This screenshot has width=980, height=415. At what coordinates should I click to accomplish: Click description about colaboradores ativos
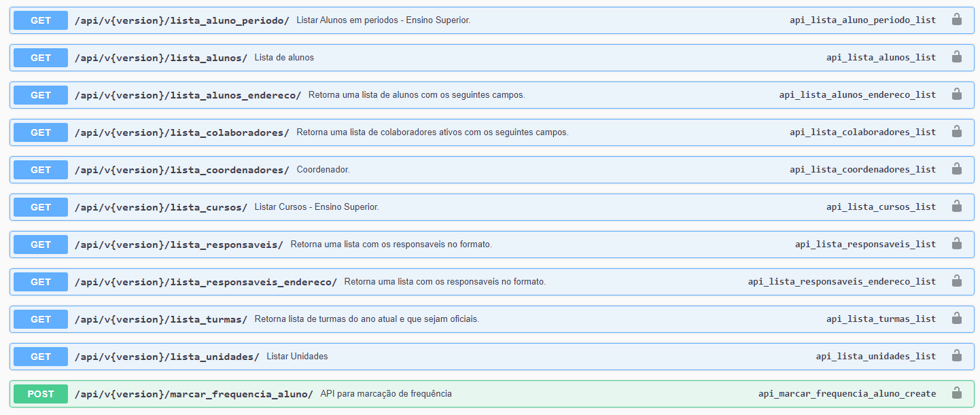432,132
